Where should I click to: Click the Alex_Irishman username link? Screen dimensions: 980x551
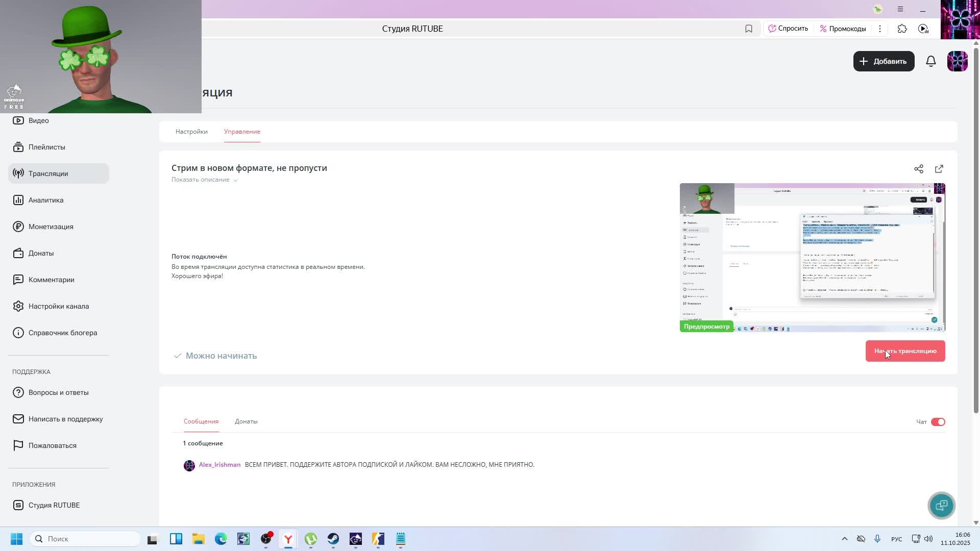219,465
